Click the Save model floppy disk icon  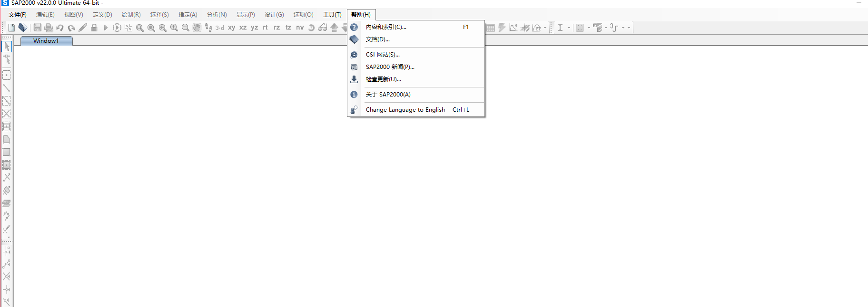pyautogui.click(x=37, y=28)
